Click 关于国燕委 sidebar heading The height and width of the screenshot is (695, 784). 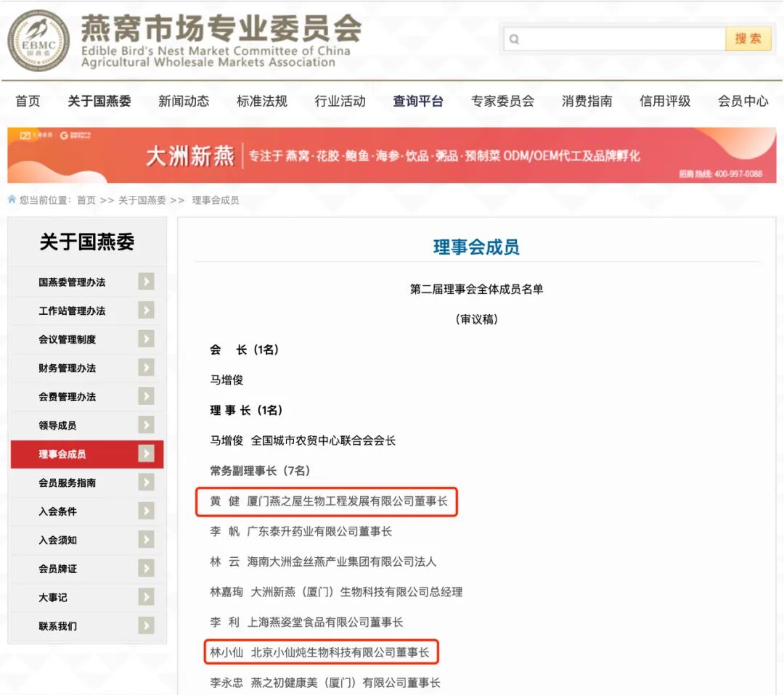(x=87, y=242)
